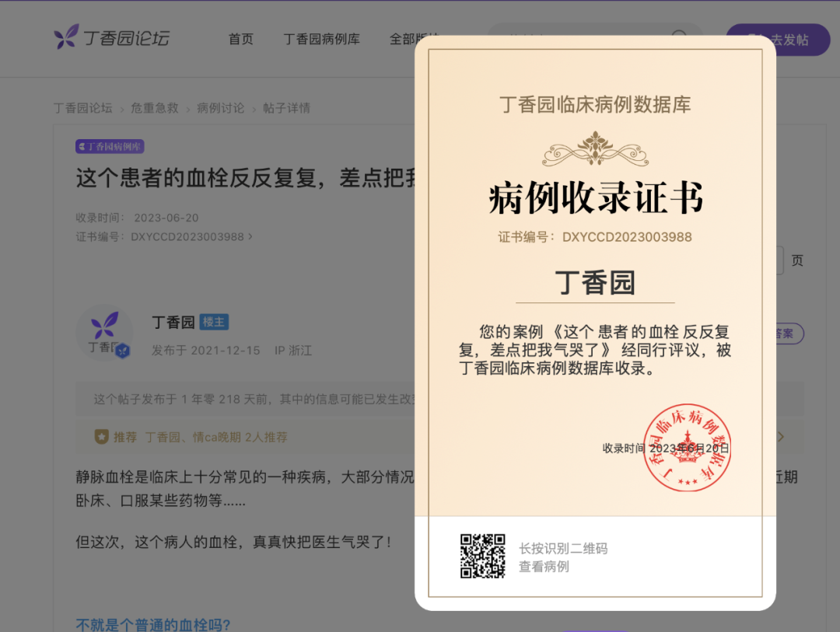Click the 长按识别二维码 text
Screen dimensions: 840x632
564,549
